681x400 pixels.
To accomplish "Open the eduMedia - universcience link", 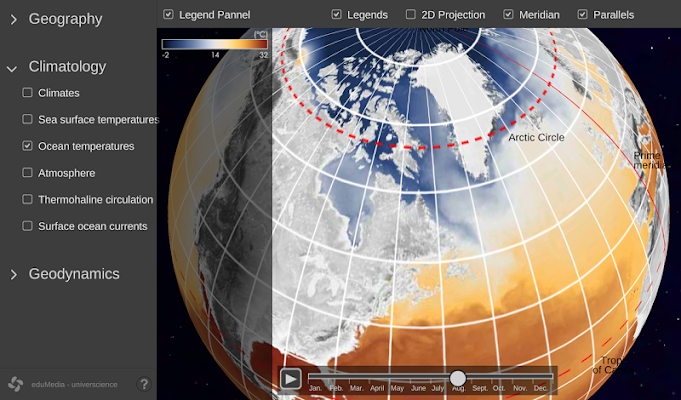I will pos(74,384).
